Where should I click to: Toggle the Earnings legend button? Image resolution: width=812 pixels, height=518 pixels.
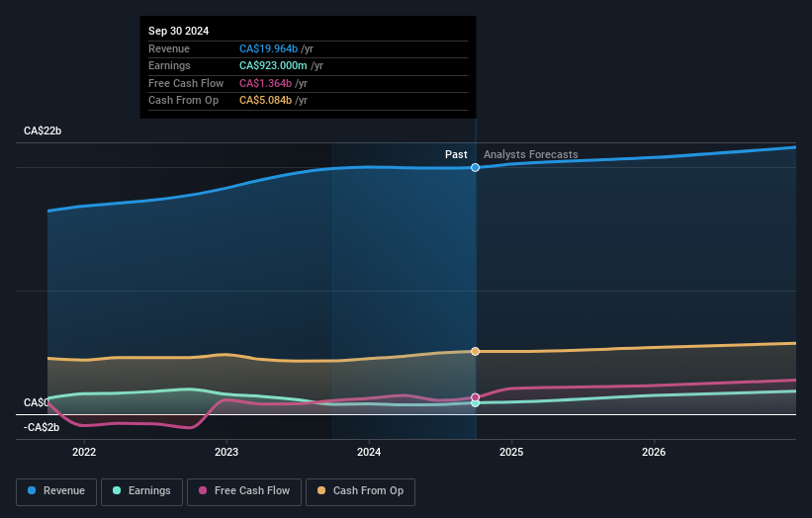pyautogui.click(x=141, y=491)
